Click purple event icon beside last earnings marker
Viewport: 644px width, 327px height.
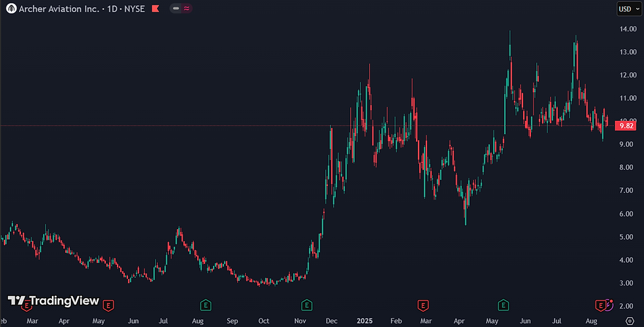(x=610, y=304)
